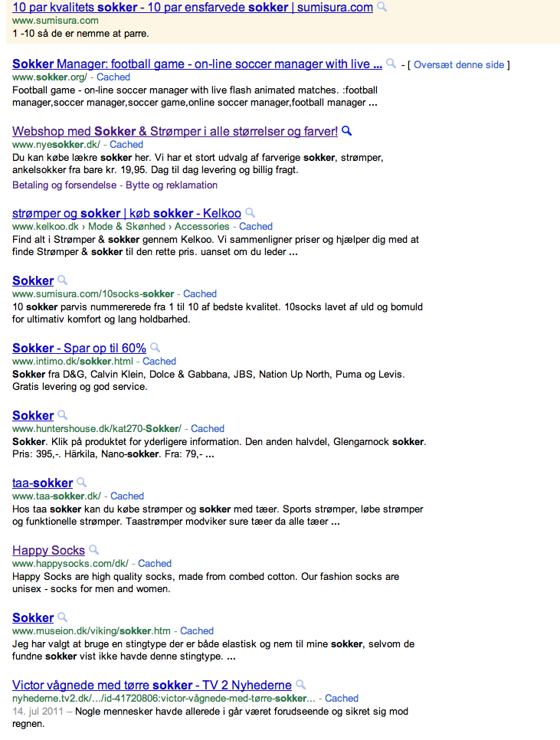Open cached copy of www.taa-sokker.dk

point(127,496)
